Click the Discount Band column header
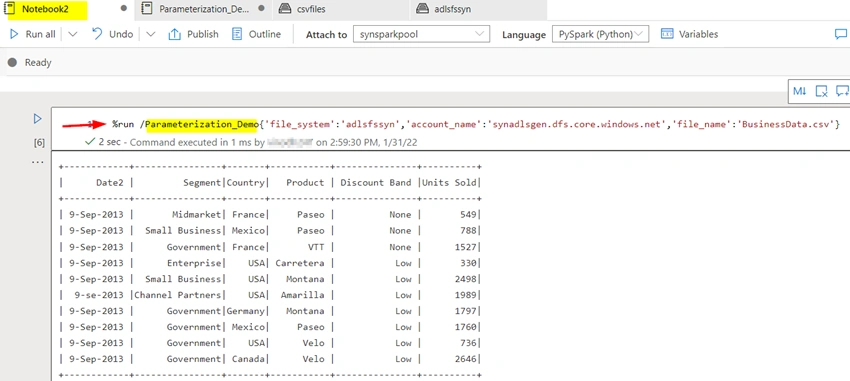Image resolution: width=850 pixels, height=381 pixels. pos(376,183)
